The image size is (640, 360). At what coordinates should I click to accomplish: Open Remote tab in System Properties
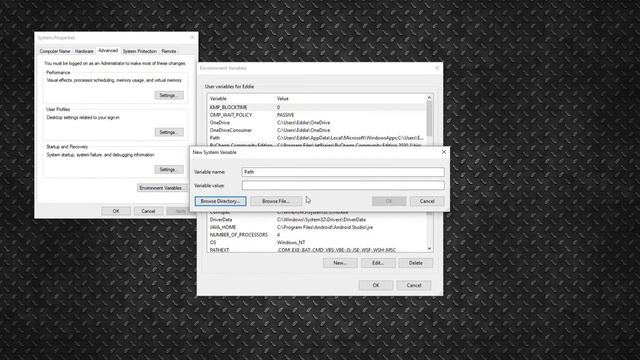(x=169, y=51)
